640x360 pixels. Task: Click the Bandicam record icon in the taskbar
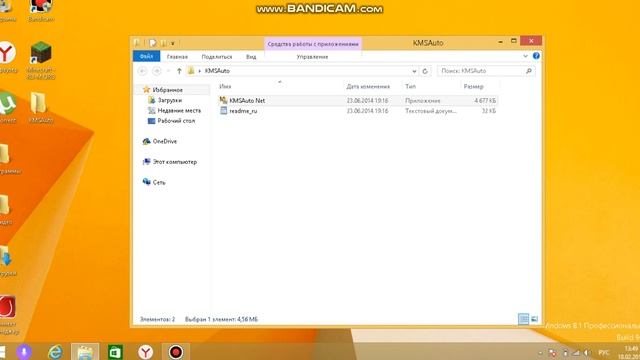click(176, 352)
